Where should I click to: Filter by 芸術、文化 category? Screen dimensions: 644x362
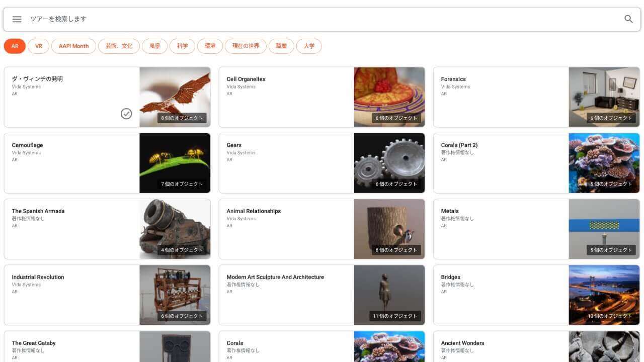point(119,46)
